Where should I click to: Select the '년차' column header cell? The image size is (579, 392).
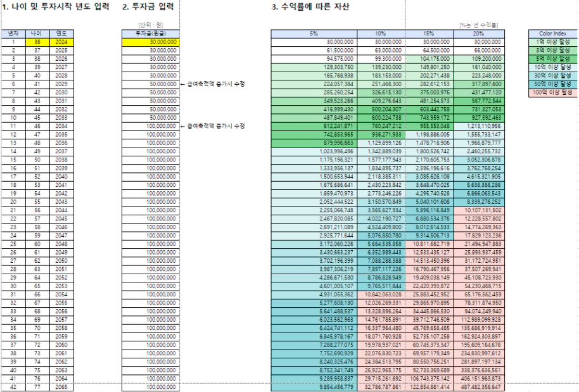[13, 34]
